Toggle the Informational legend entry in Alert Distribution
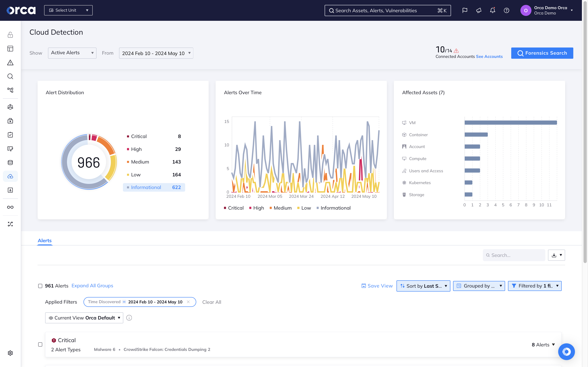 tap(154, 187)
